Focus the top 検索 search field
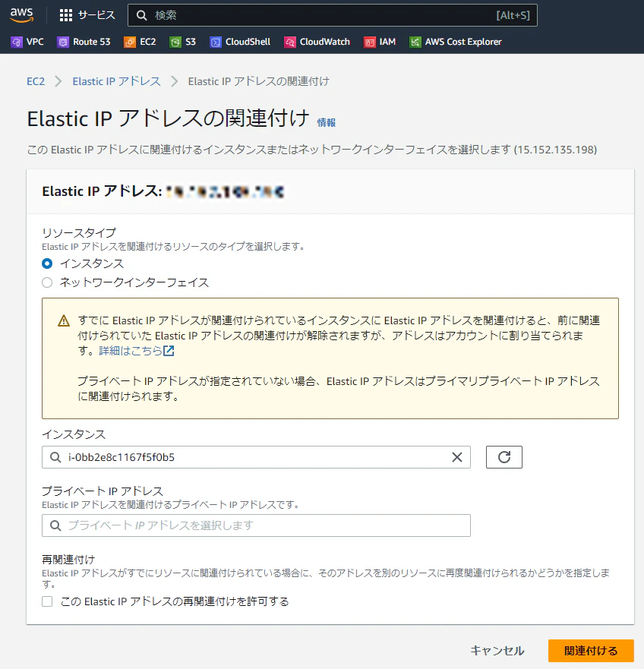Viewport: 644px width, 669px height. click(333, 15)
